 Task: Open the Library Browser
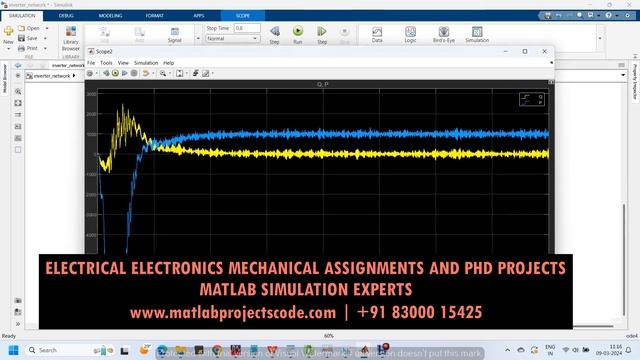click(x=71, y=38)
